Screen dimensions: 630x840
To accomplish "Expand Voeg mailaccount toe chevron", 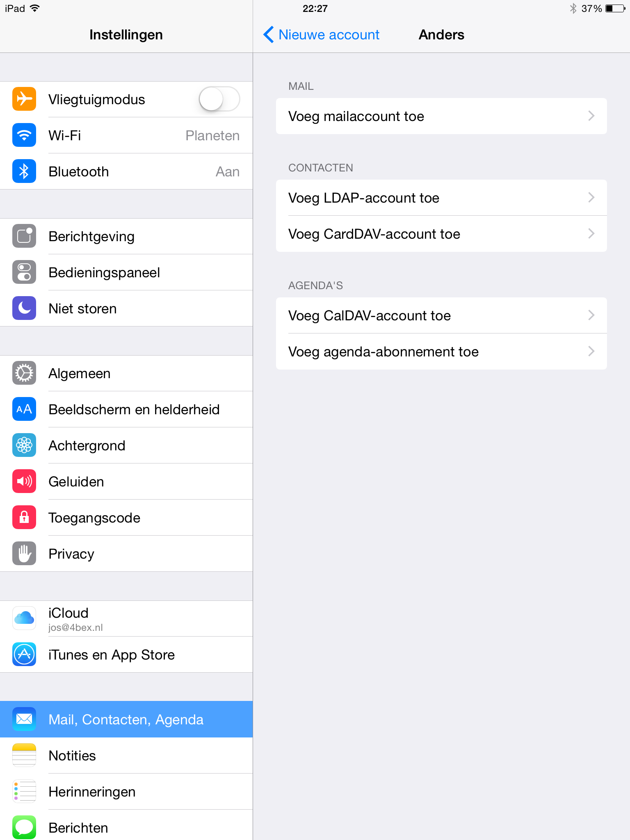I will coord(591,116).
